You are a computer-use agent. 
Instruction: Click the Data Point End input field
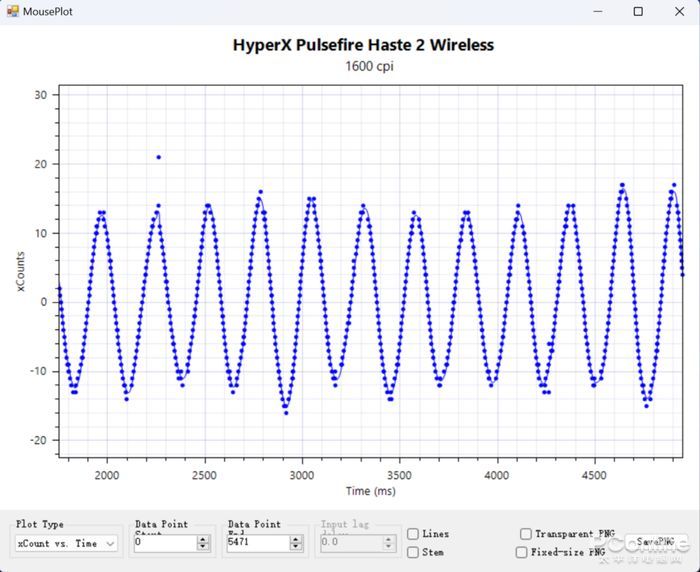coord(258,543)
